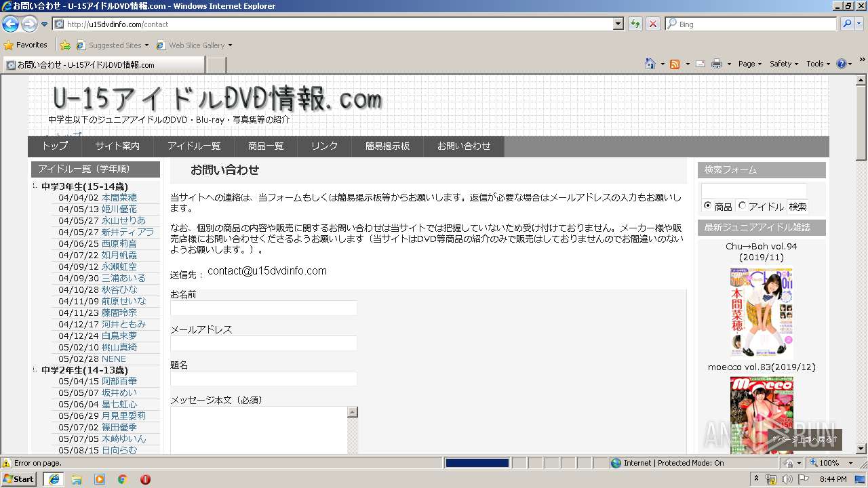Go back with the browser Back arrow
868x488 pixels.
(10, 24)
